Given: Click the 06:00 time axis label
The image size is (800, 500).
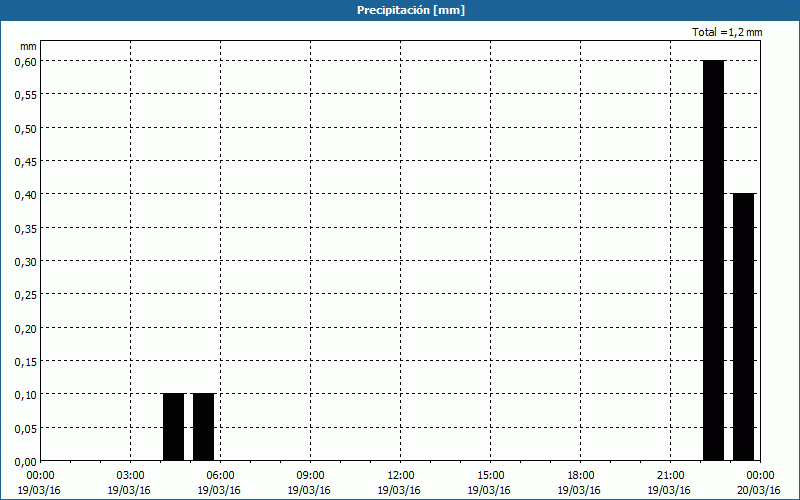Looking at the screenshot, I should coord(220,476).
